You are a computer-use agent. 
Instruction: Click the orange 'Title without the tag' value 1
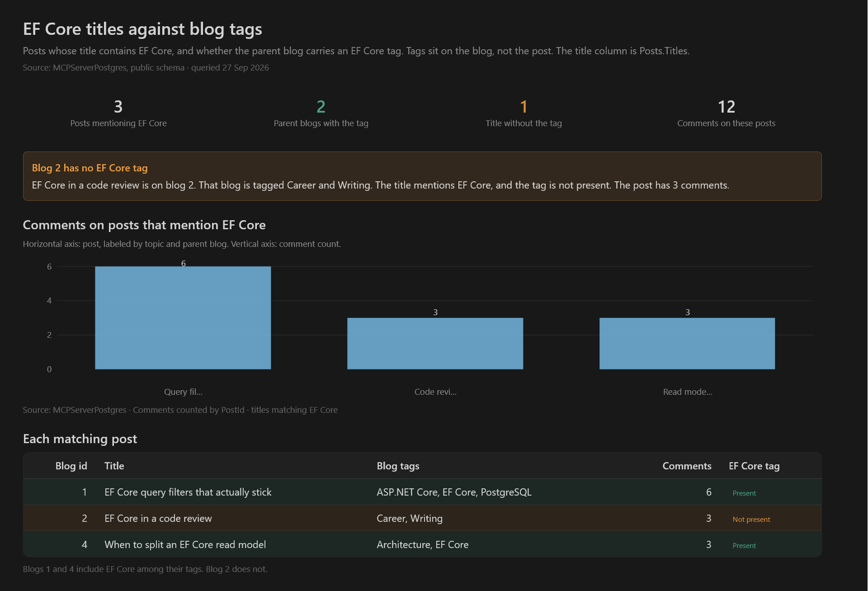524,107
